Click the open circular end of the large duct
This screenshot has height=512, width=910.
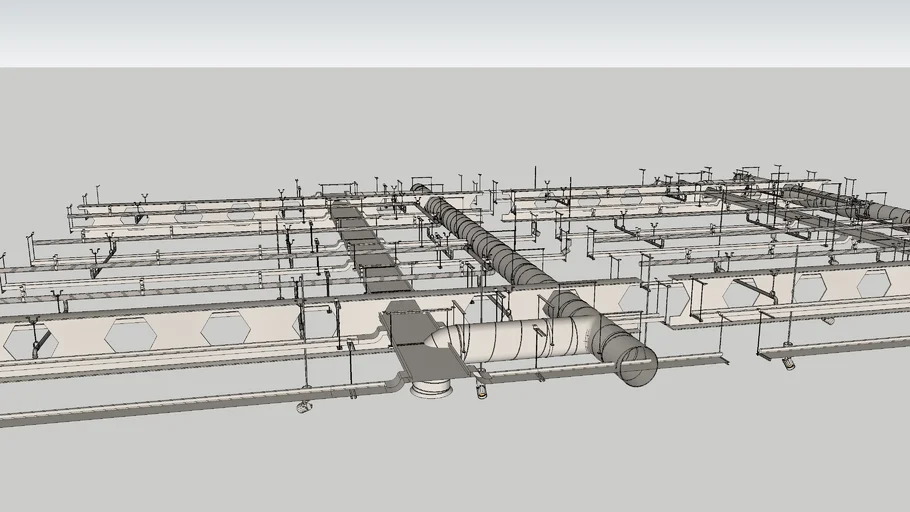[638, 367]
